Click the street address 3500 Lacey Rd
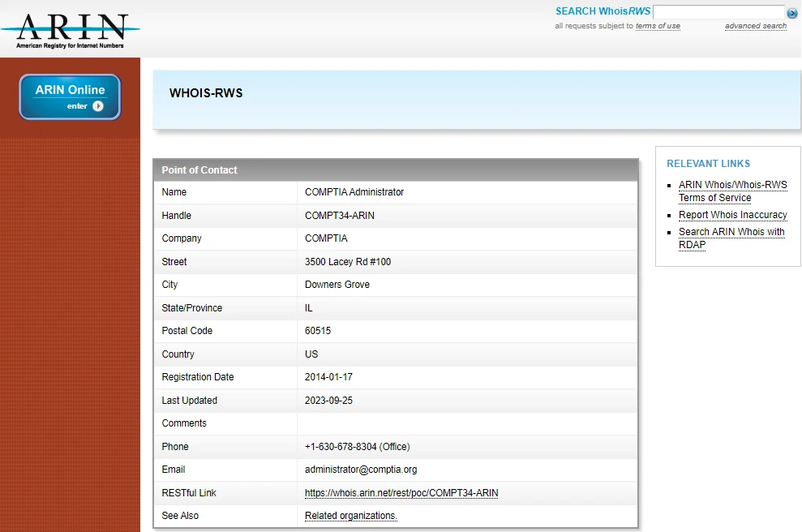Image resolution: width=802 pixels, height=532 pixels. (x=348, y=262)
